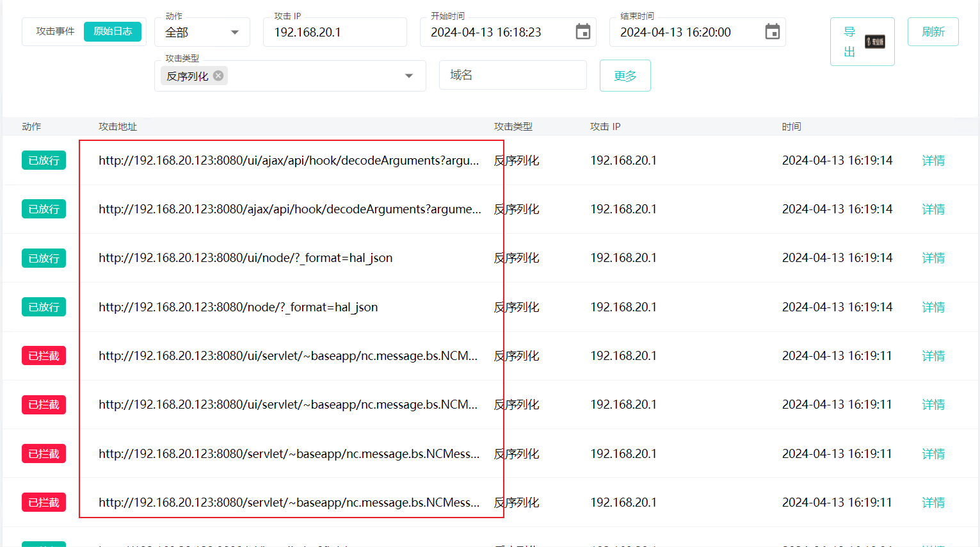The width and height of the screenshot is (980, 547).
Task: Focus the 域名 domain input field
Action: click(x=513, y=75)
